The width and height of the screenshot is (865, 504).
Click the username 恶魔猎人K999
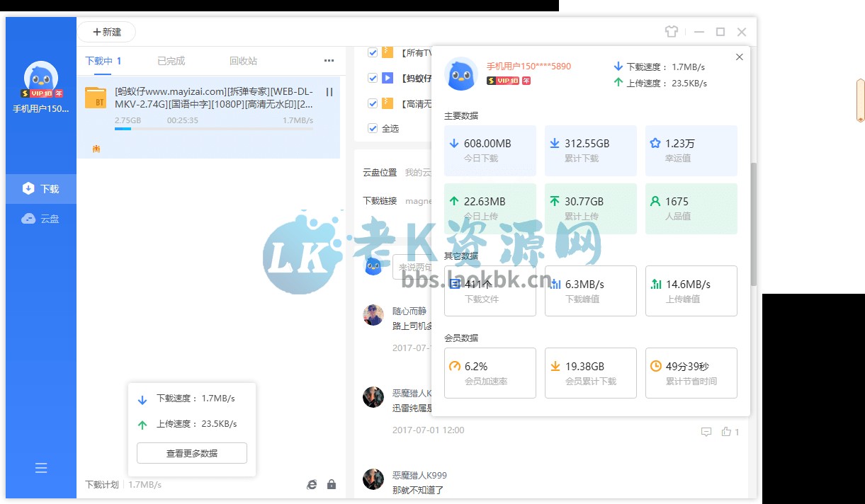(x=419, y=475)
